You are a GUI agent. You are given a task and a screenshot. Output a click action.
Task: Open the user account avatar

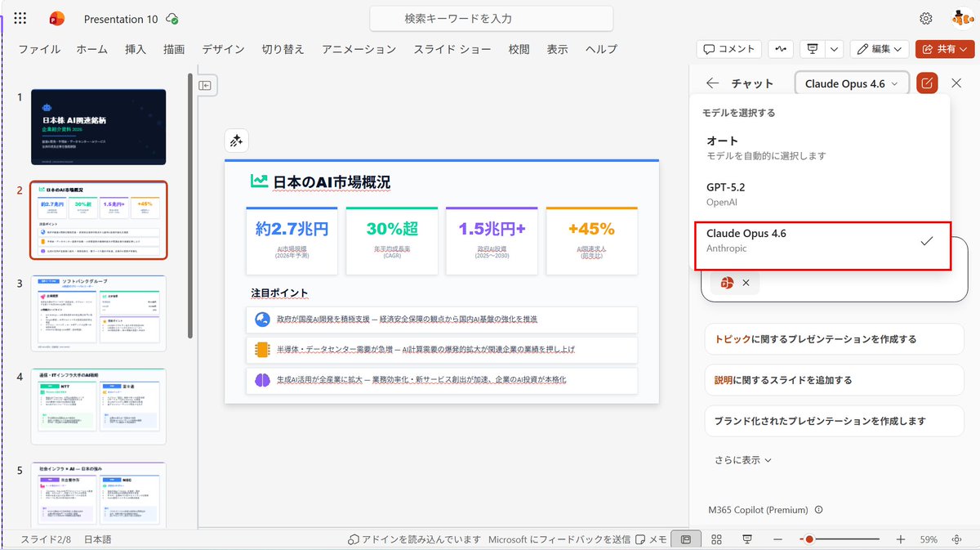tap(961, 18)
